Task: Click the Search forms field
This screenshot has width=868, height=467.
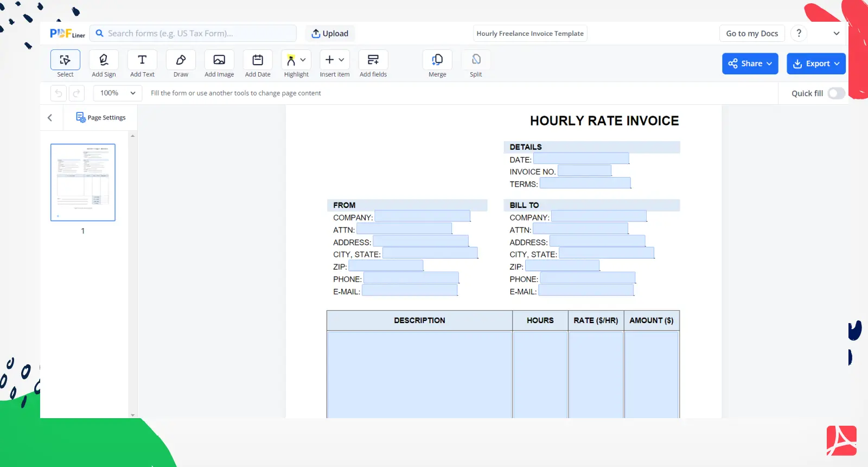Action: [x=193, y=33]
